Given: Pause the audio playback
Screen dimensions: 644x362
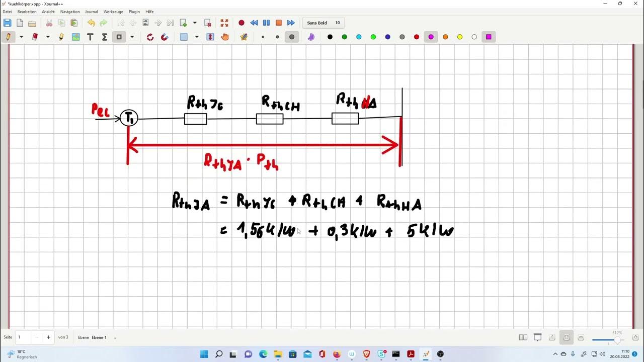Looking at the screenshot, I should [266, 23].
